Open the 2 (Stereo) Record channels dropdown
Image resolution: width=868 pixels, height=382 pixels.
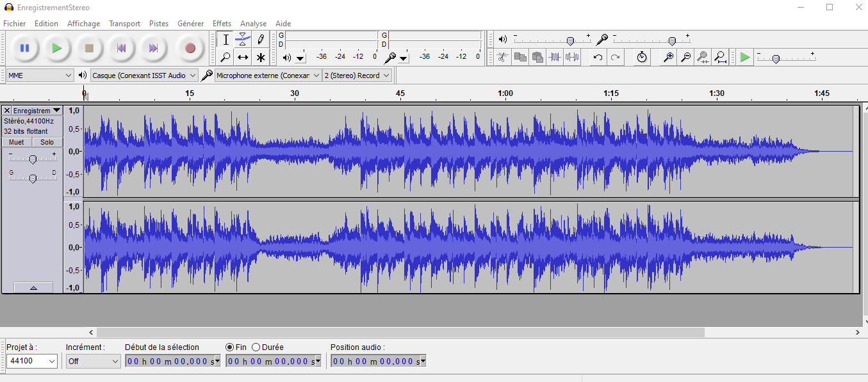coord(357,76)
